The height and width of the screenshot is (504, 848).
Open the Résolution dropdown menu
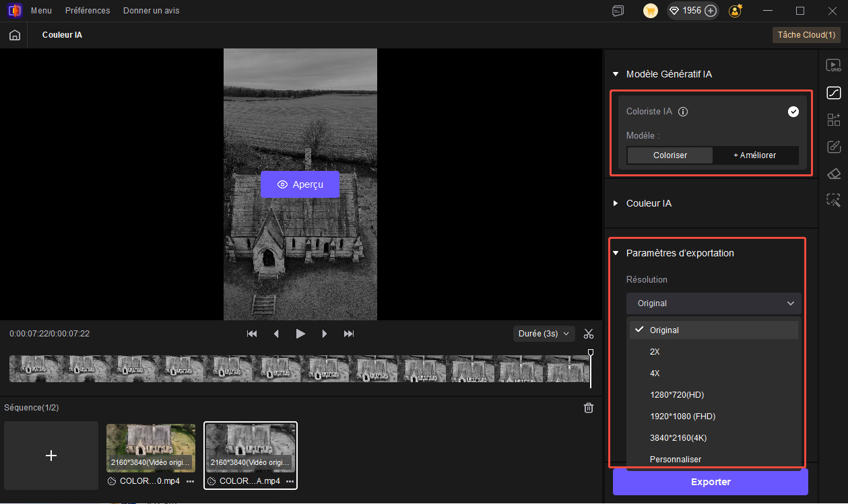coord(713,303)
